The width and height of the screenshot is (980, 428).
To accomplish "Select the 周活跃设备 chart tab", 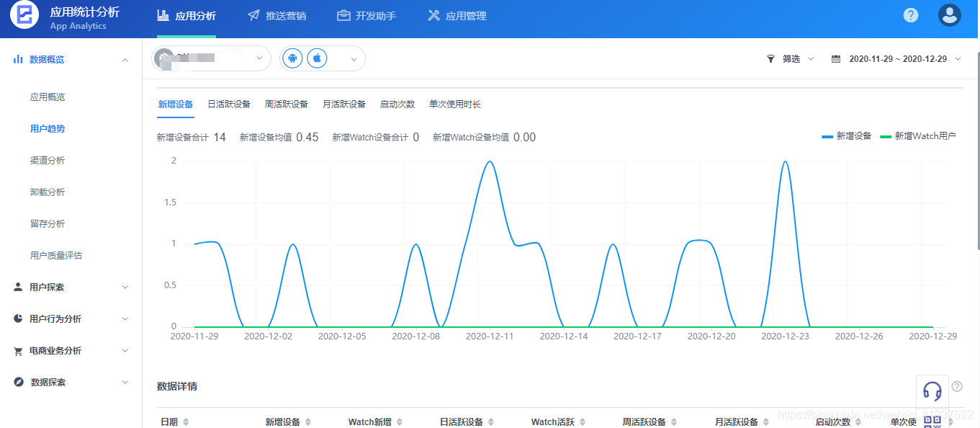I will (x=287, y=104).
